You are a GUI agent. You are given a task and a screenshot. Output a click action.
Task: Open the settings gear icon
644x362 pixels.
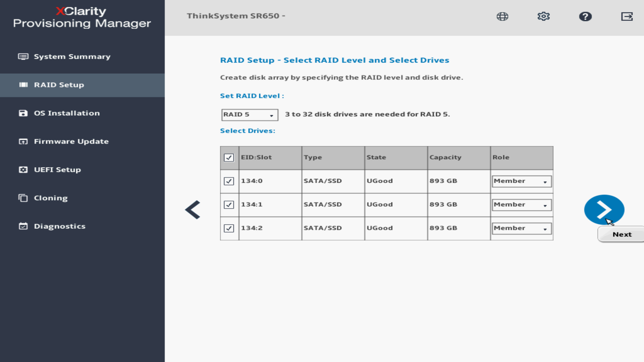544,17
